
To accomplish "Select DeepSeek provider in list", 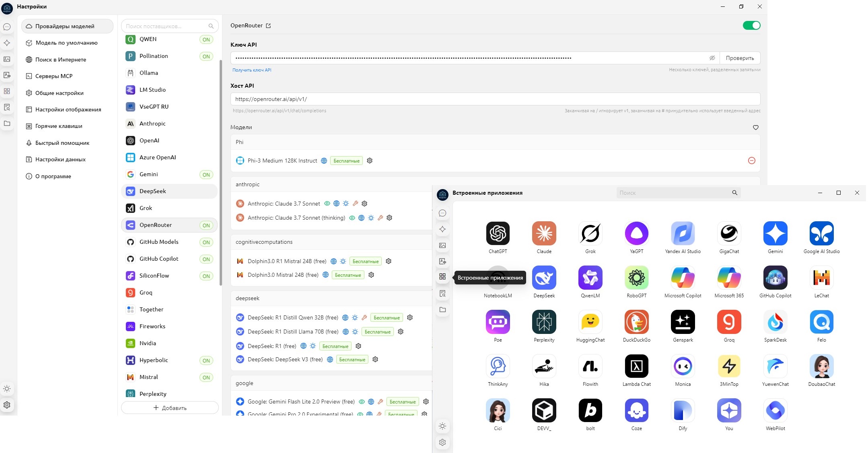I will (x=169, y=191).
